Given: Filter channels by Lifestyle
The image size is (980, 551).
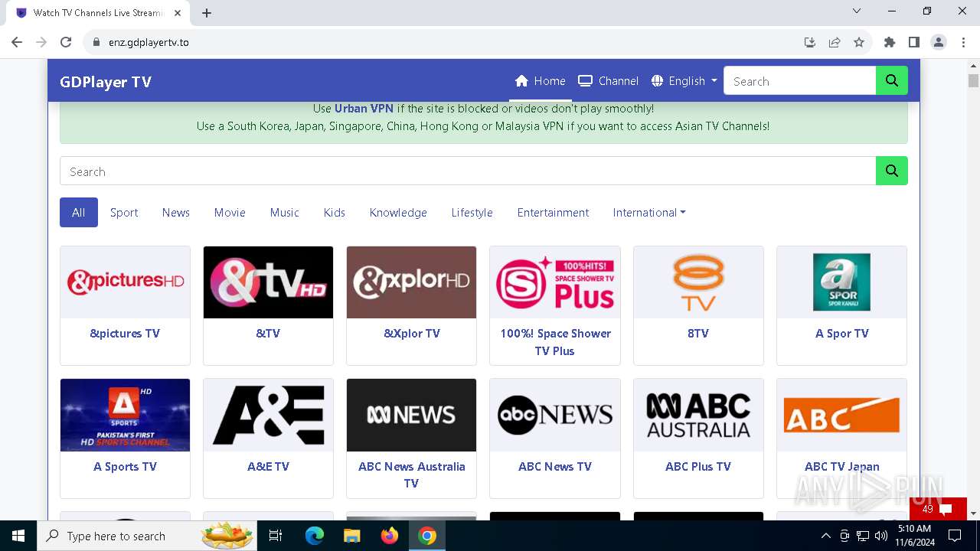Looking at the screenshot, I should [472, 212].
